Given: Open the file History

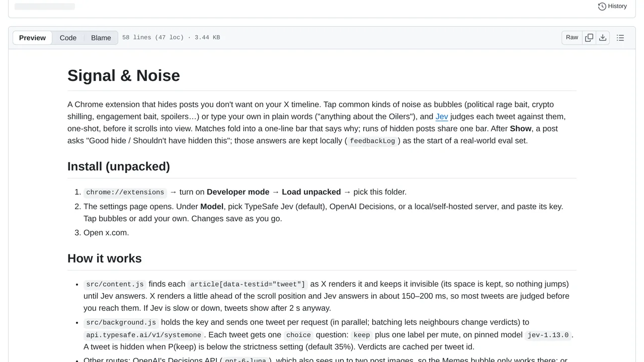Looking at the screenshot, I should point(612,6).
